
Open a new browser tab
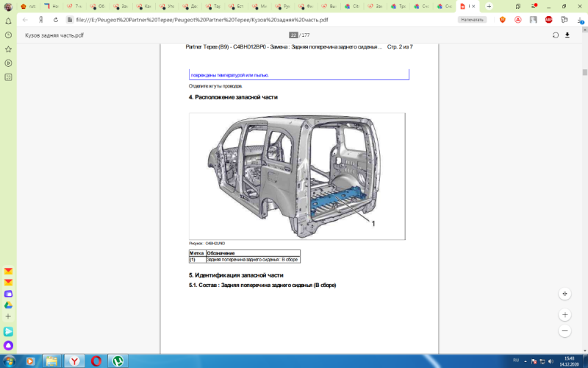click(489, 6)
